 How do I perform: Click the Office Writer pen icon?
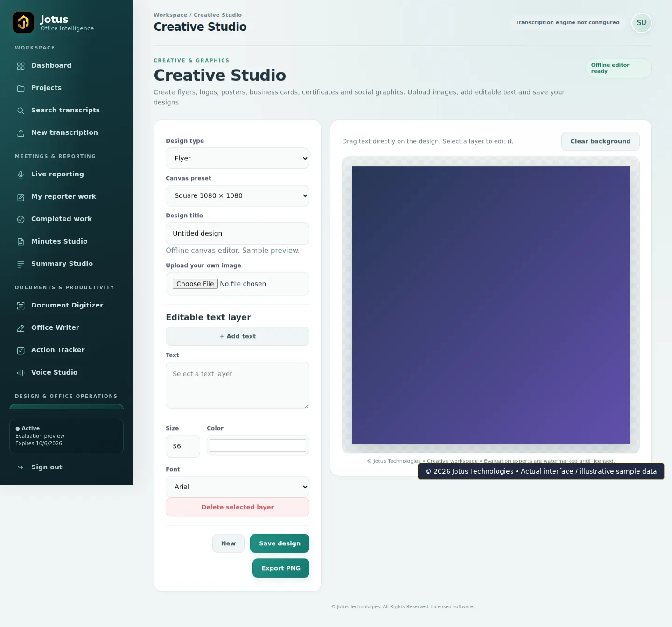coord(21,328)
